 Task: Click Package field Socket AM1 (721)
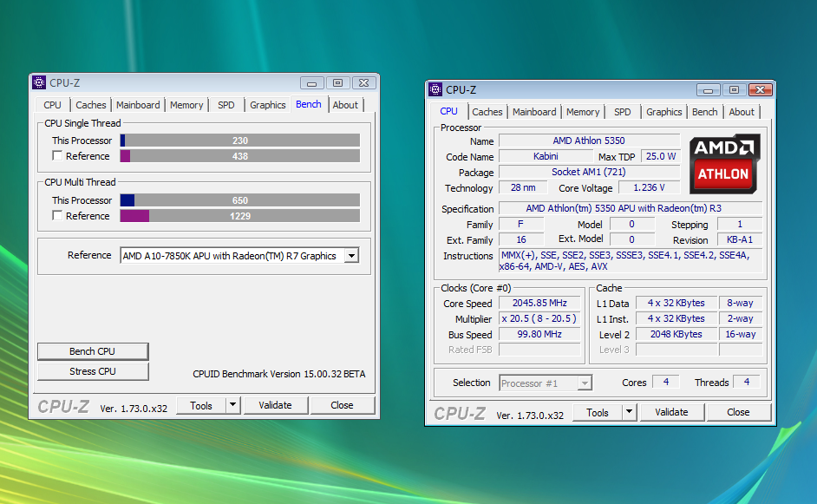point(589,172)
